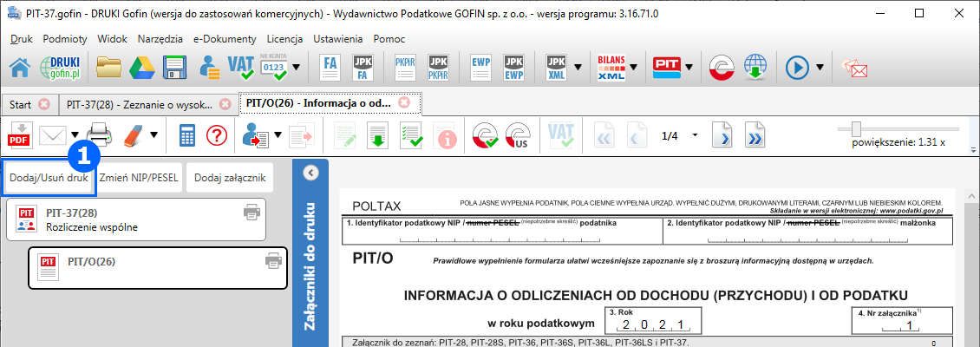Expand the NR KONTA dropdown arrow
Screen dimensions: 980x347
297,67
